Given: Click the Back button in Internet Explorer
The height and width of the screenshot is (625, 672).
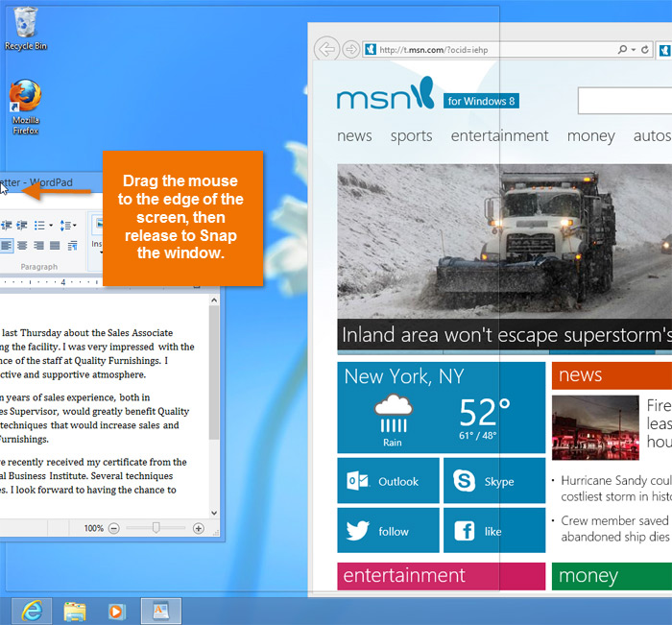Looking at the screenshot, I should tap(326, 49).
